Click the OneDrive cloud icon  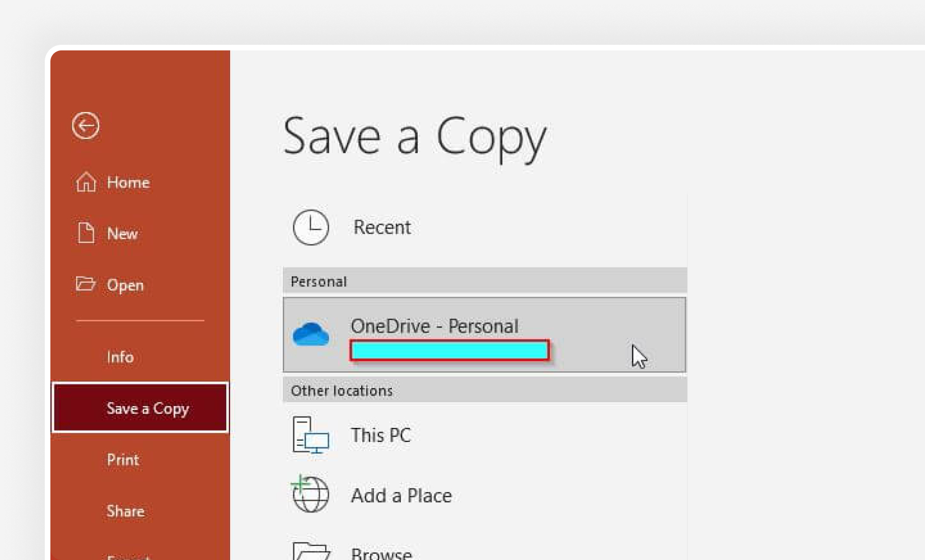tap(311, 334)
